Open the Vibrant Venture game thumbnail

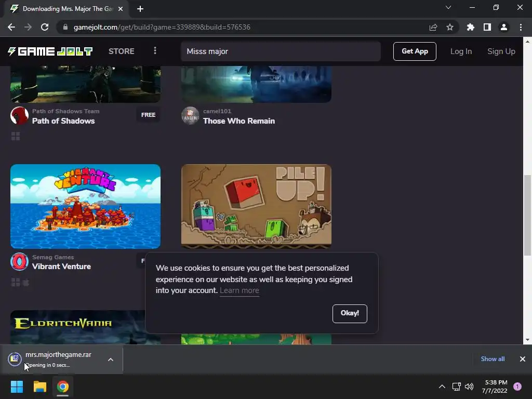click(x=86, y=206)
